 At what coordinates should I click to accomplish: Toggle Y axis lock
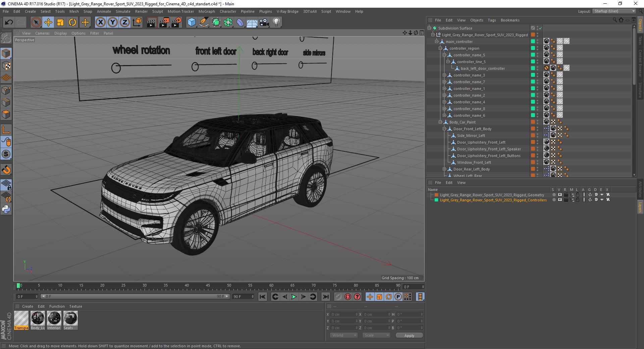point(113,22)
